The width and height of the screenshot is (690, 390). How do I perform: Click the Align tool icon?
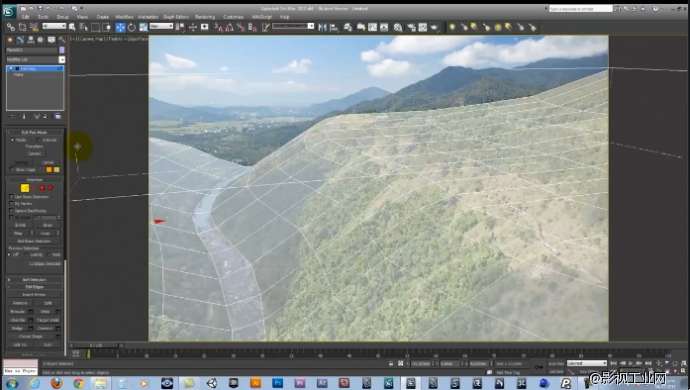[x=334, y=27]
